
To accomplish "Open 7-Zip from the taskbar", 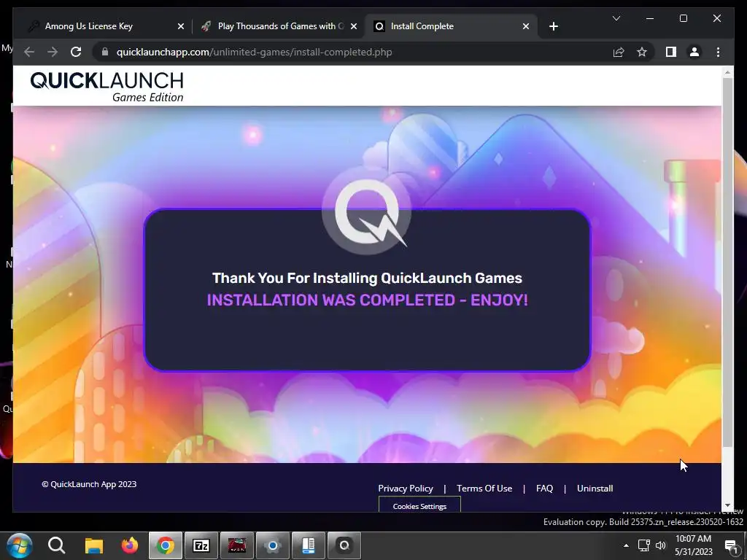I will tap(201, 545).
